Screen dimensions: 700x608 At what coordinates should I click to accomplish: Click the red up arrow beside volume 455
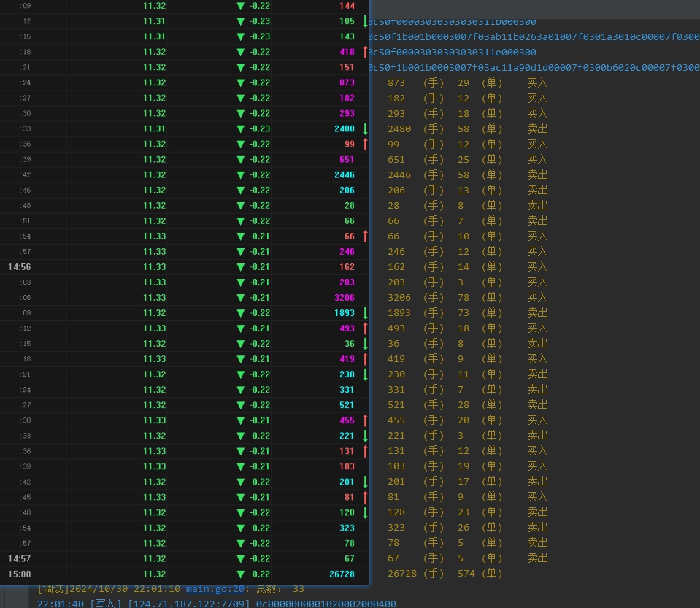[x=365, y=420]
